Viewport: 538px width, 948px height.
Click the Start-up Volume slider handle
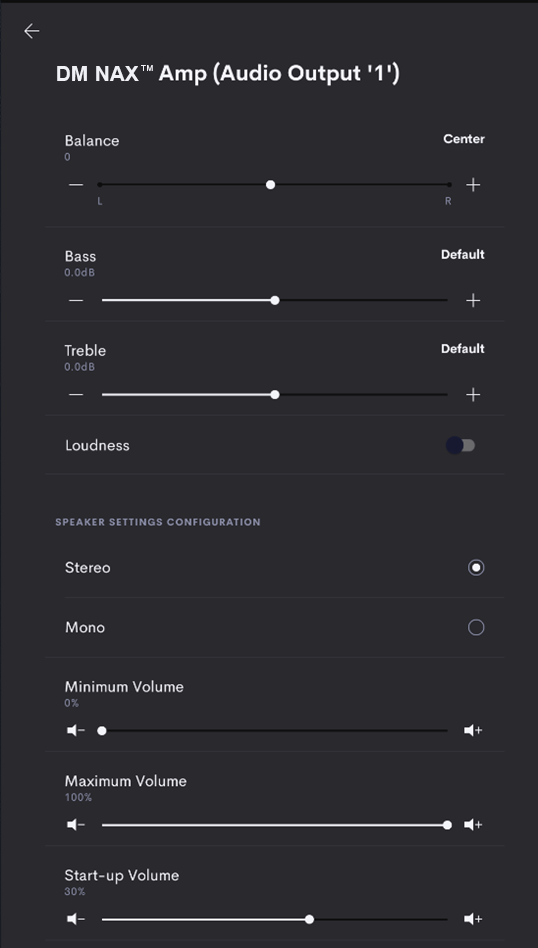point(310,920)
